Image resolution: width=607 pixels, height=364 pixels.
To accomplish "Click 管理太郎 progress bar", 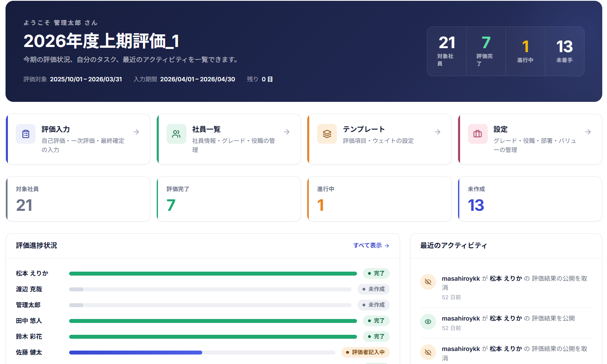I will tap(210, 305).
